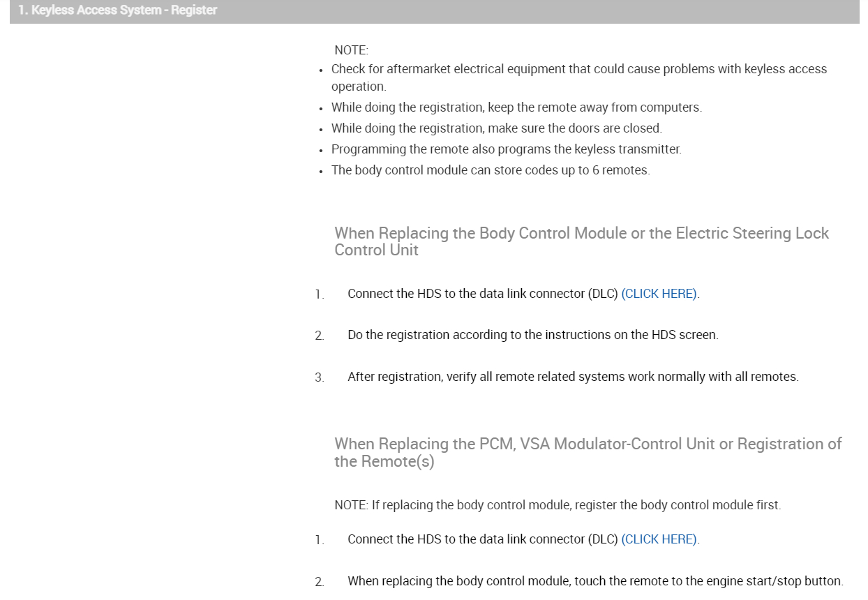Viewport: 868px width, 600px height.
Task: Click the top NOTE: label above the bullets
Action: [x=351, y=50]
